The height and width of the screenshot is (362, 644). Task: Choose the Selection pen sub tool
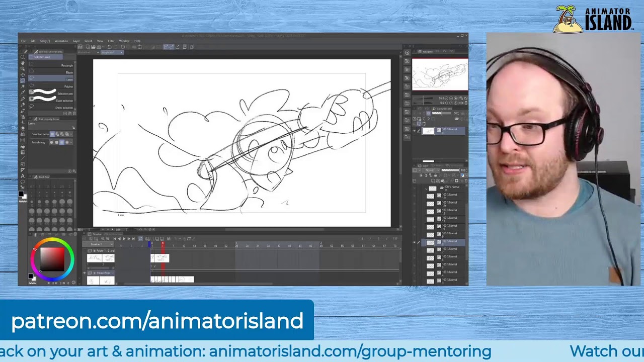[51, 94]
